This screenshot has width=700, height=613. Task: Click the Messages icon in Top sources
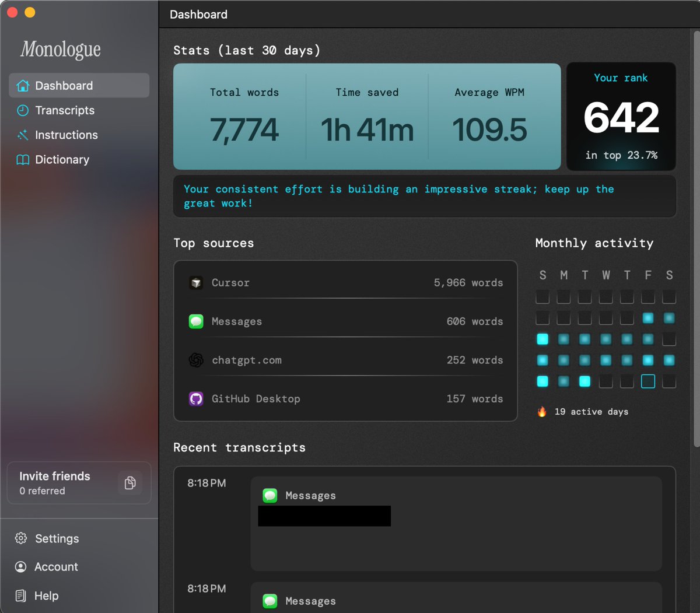(x=196, y=321)
